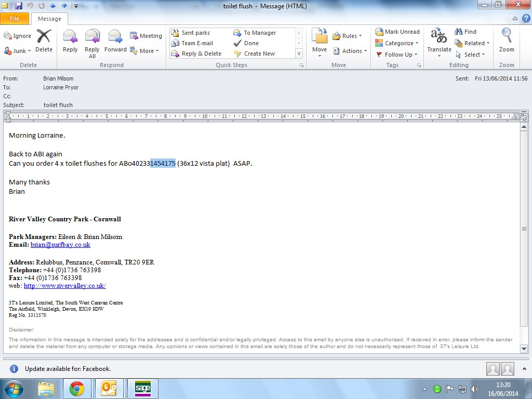
Task: Click the volume speaker tray icon
Action: click(475, 389)
